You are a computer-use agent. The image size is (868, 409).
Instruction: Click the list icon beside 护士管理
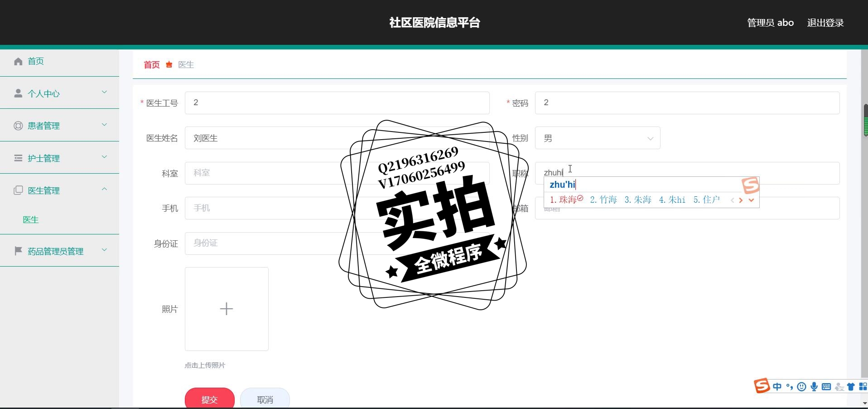pyautogui.click(x=18, y=158)
